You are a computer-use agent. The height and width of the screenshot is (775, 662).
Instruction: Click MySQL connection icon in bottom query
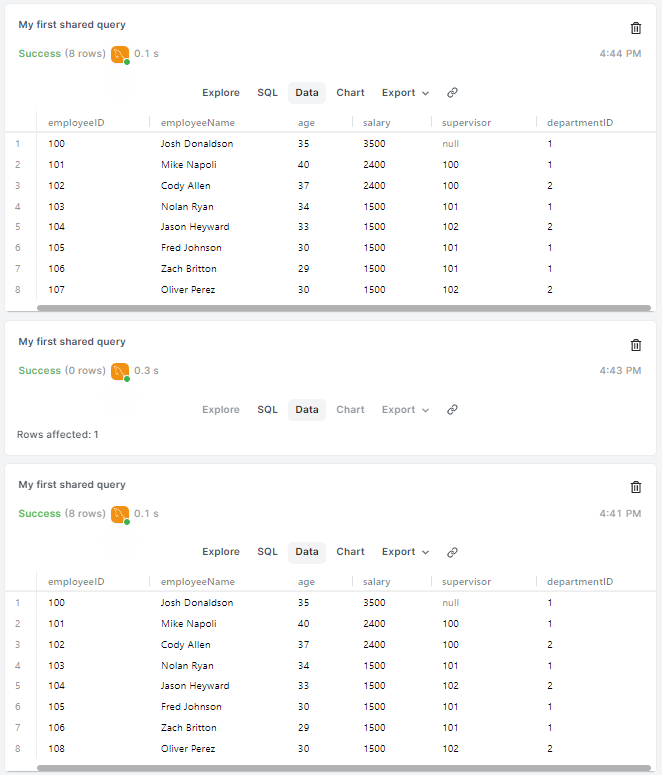click(x=120, y=514)
